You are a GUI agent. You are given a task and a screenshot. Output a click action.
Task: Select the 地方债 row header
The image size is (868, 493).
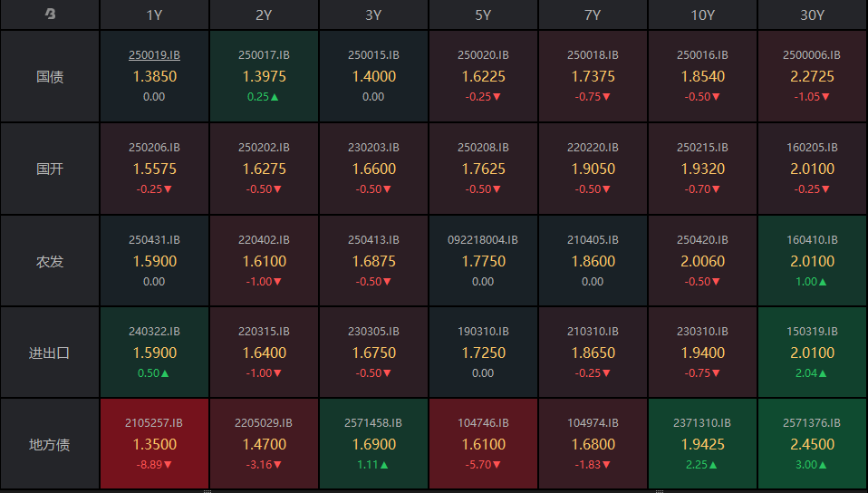coord(50,444)
